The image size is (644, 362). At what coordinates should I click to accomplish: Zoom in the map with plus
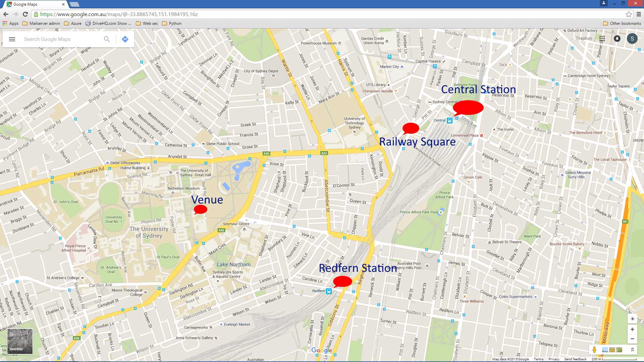pyautogui.click(x=632, y=329)
